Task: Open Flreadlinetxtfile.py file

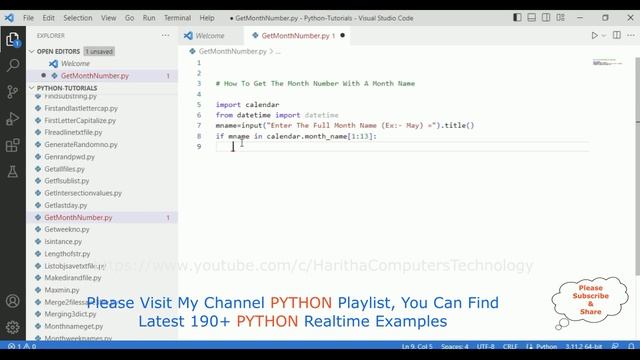Action: point(73,132)
